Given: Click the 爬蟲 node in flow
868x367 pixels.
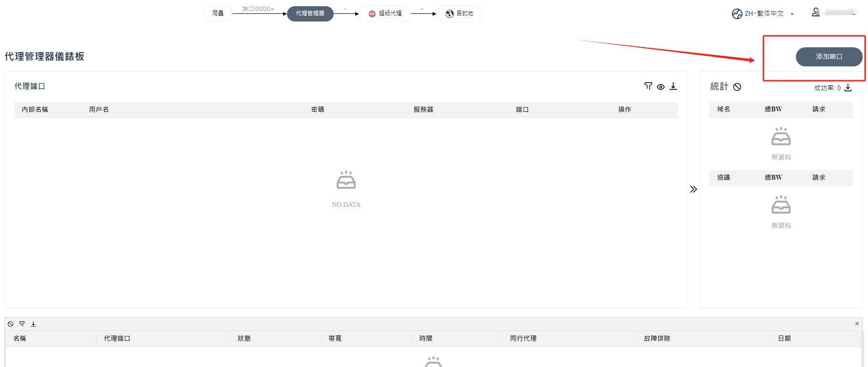Looking at the screenshot, I should (218, 13).
